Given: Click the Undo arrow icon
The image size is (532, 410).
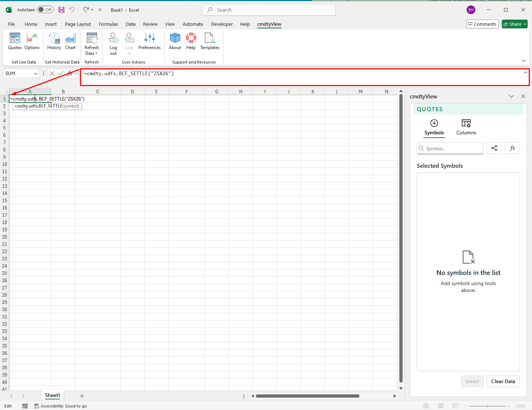Looking at the screenshot, I should pos(72,10).
